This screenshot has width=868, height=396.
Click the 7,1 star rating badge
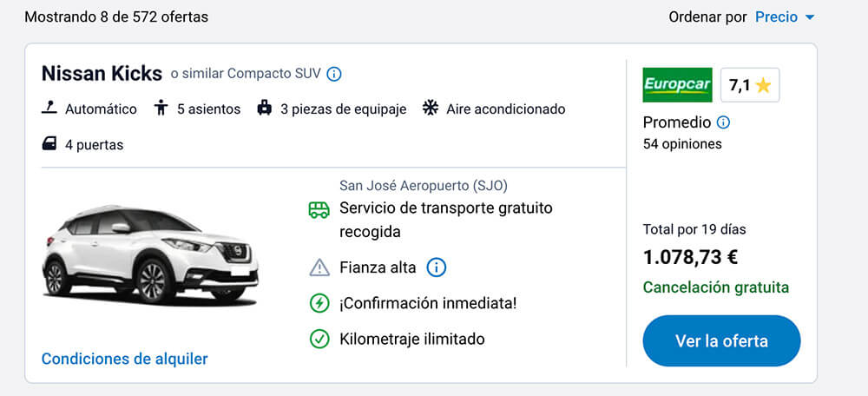(x=750, y=85)
